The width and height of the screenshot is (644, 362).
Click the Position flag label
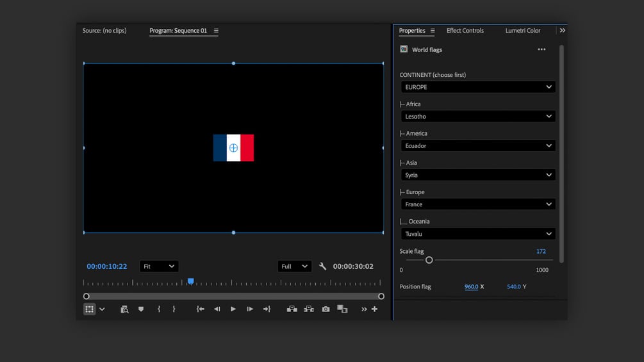pos(415,286)
